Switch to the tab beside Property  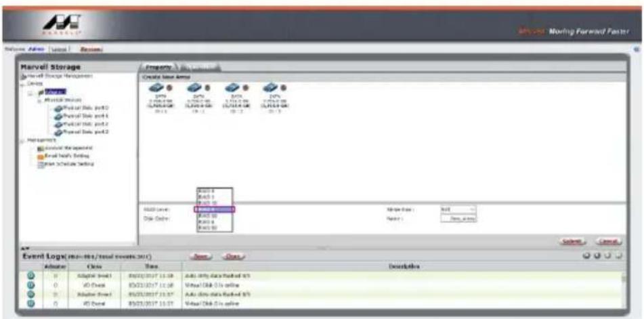pos(200,67)
